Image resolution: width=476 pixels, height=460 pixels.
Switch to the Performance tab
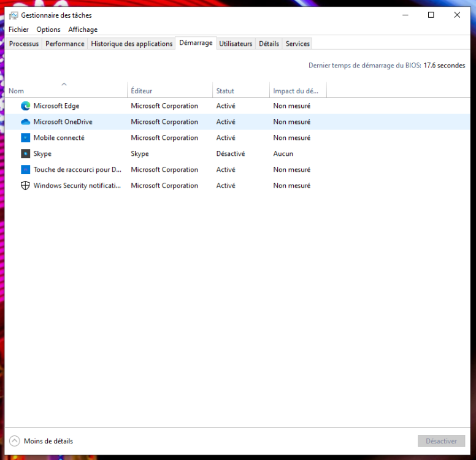point(64,44)
